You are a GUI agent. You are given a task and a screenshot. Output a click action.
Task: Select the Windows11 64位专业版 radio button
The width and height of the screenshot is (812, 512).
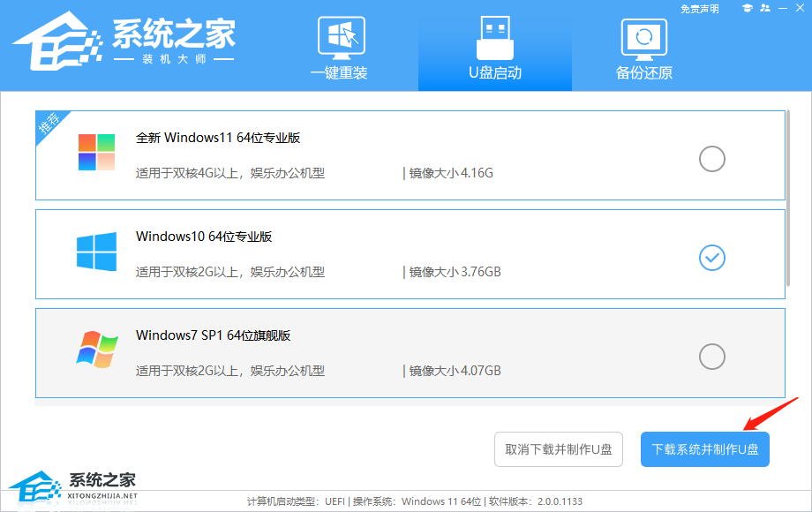coord(711,159)
